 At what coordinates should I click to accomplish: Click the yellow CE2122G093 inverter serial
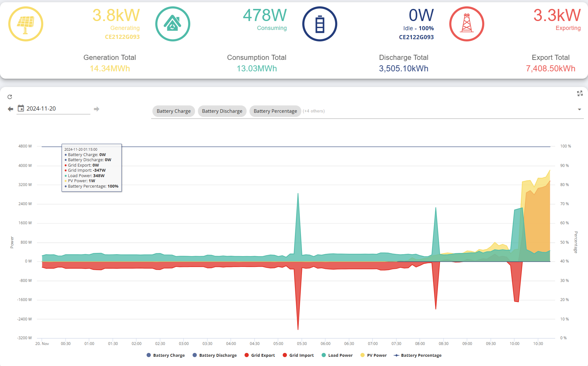[x=122, y=37]
